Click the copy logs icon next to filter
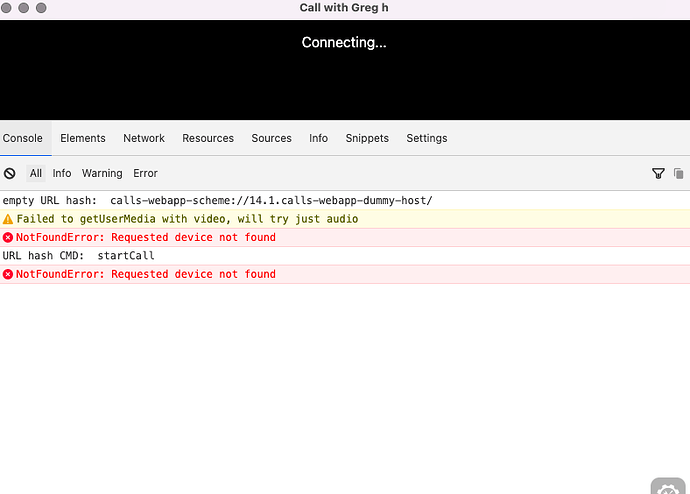The width and height of the screenshot is (690, 494). [679, 174]
